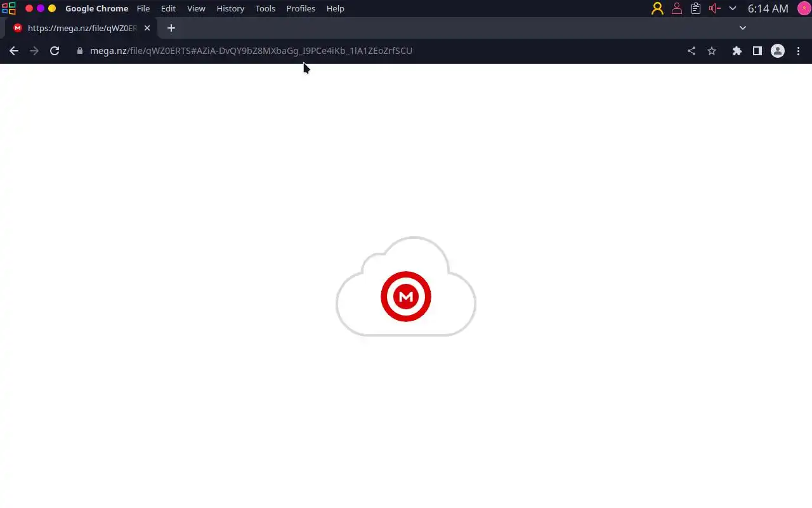Screen dimensions: 812x508
Task: Click the MEGA logo on loading cloud
Action: 406,297
